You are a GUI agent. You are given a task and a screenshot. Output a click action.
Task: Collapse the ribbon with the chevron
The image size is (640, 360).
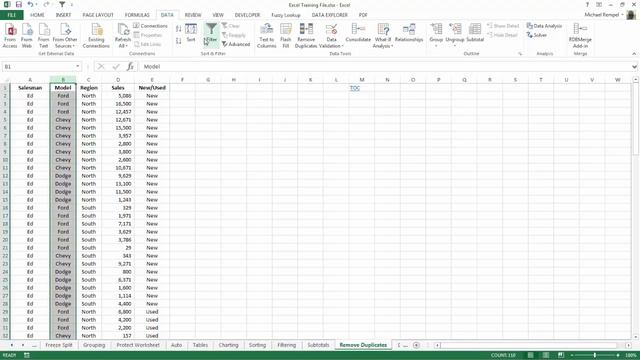[x=634, y=54]
